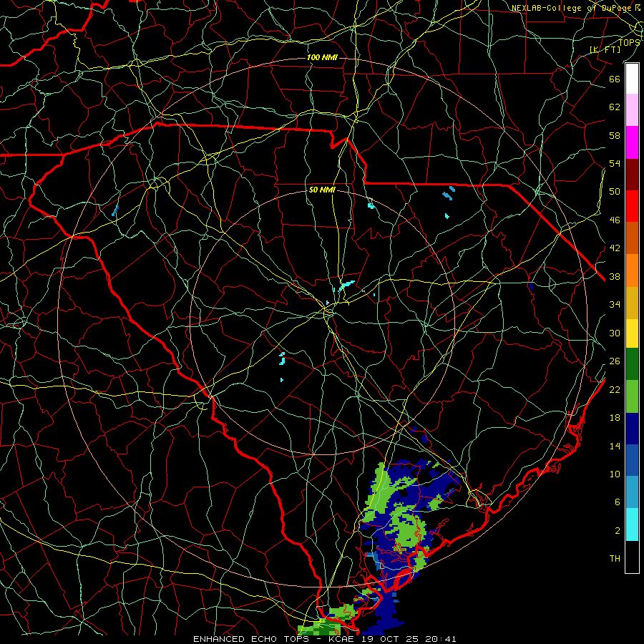Click the light blue 6 kft legend swatch

click(x=632, y=492)
